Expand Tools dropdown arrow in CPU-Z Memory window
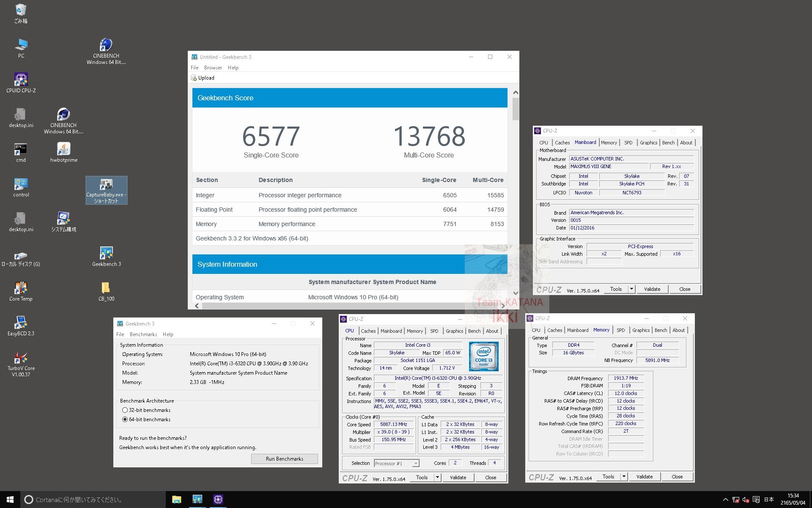Screen dimensions: 812x508 click(624, 477)
